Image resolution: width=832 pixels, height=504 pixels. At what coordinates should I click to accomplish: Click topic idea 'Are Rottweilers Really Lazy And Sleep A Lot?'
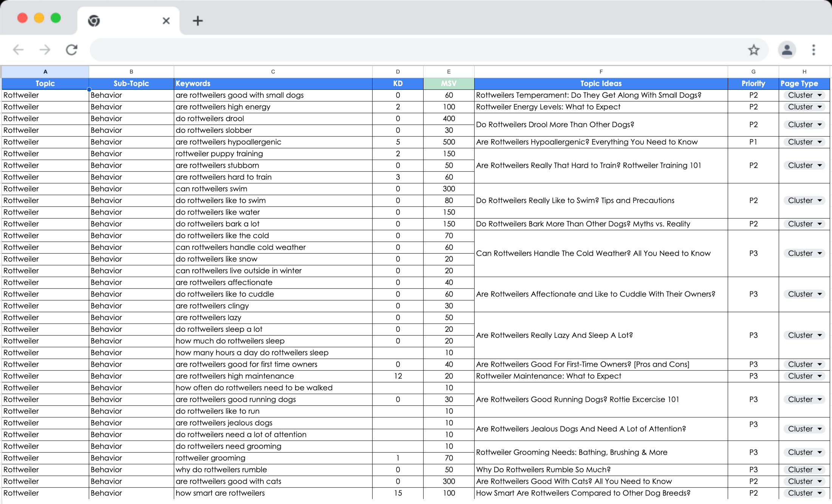click(601, 336)
